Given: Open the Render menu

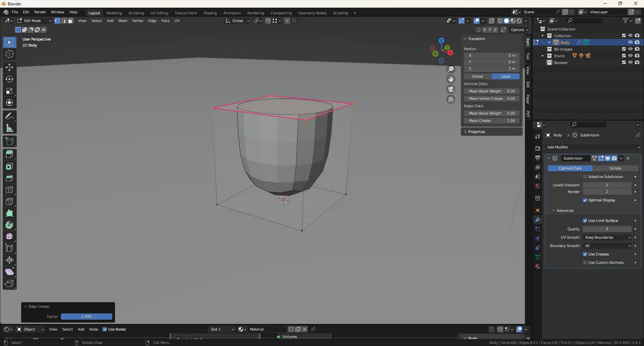Looking at the screenshot, I should click(x=40, y=12).
